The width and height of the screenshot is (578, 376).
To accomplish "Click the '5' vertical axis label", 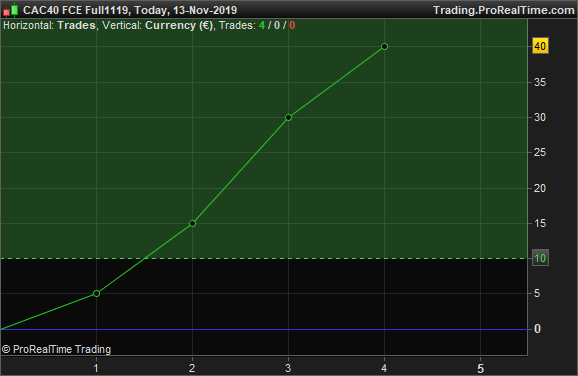I will pyautogui.click(x=537, y=293).
